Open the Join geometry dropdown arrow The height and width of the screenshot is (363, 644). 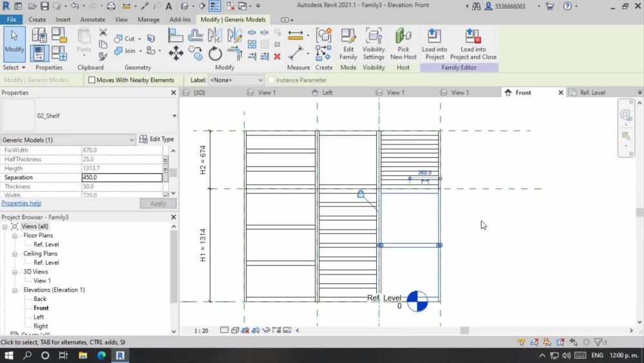[140, 51]
